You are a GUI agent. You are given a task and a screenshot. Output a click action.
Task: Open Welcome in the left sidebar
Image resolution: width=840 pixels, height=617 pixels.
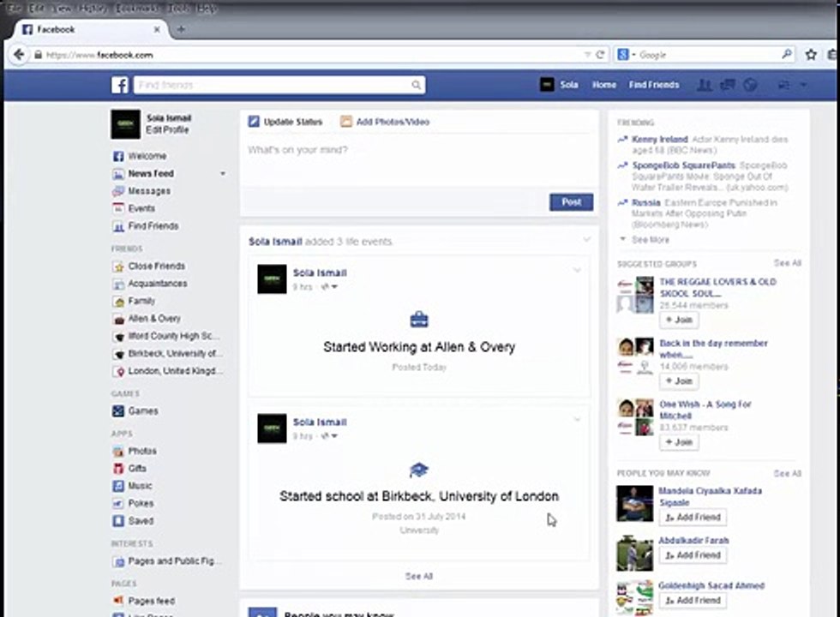pyautogui.click(x=140, y=156)
